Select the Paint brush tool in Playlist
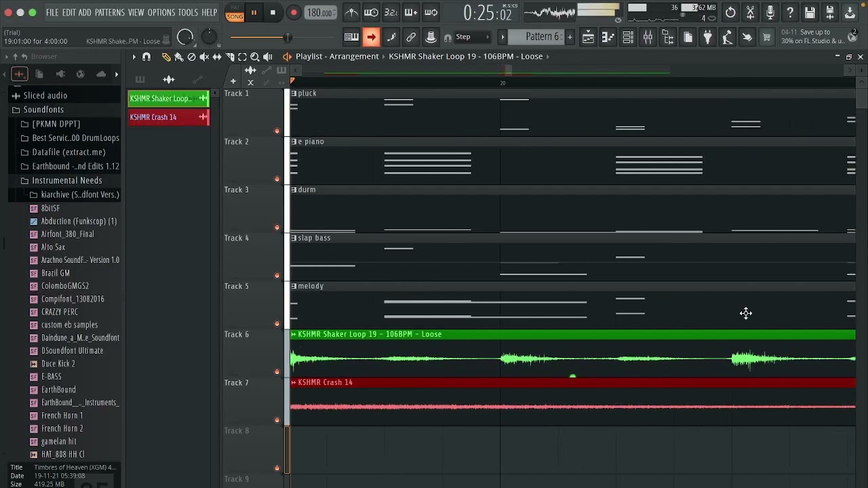Viewport: 868px width, 488px height. [179, 57]
